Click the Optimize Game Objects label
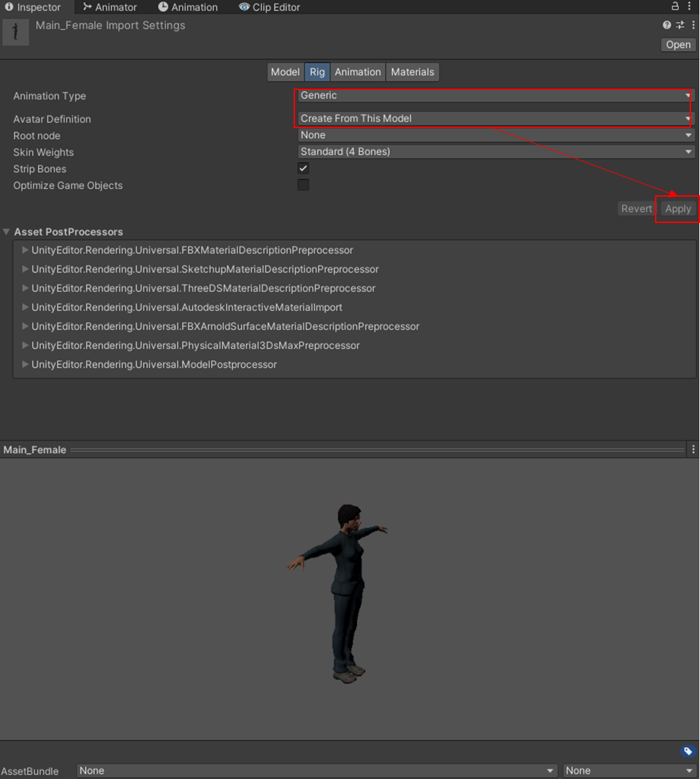The image size is (700, 779). (68, 186)
